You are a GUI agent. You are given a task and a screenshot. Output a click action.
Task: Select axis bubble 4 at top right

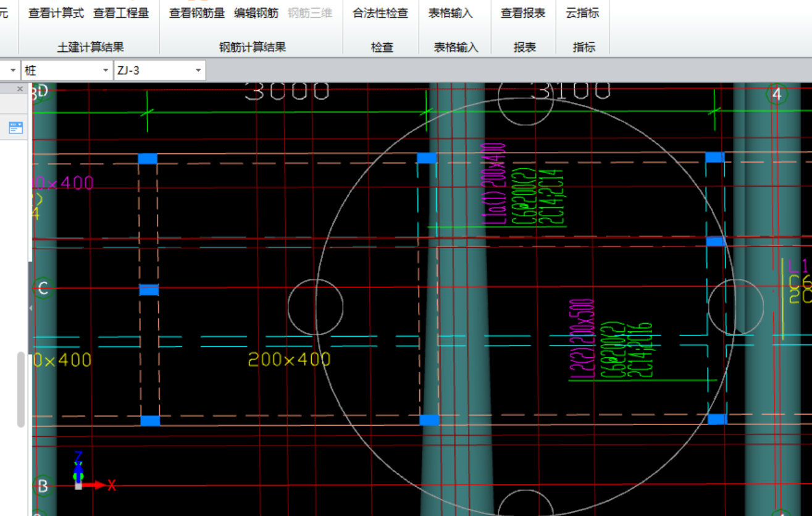(776, 95)
